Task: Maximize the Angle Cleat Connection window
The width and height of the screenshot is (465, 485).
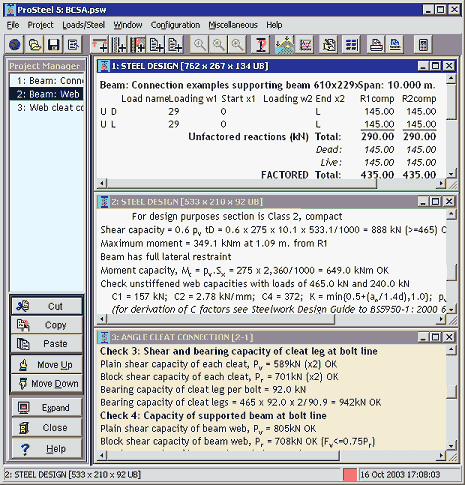Action: pyautogui.click(x=436, y=337)
